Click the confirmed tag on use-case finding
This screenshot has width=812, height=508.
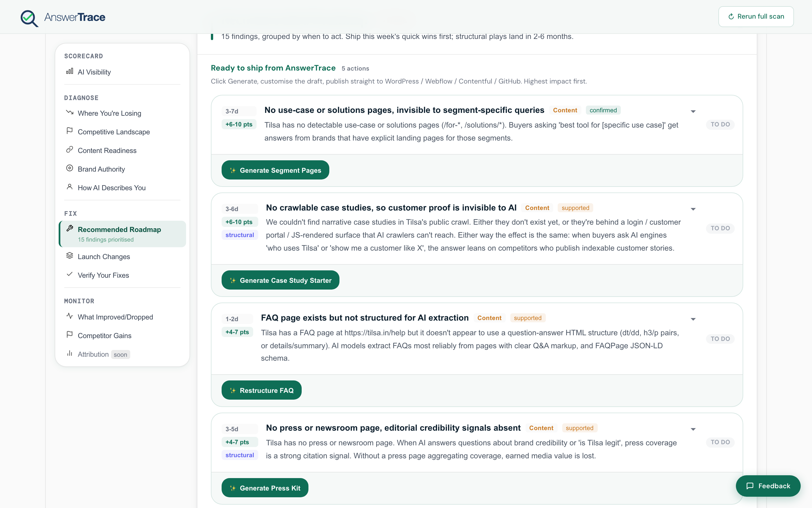click(x=603, y=110)
